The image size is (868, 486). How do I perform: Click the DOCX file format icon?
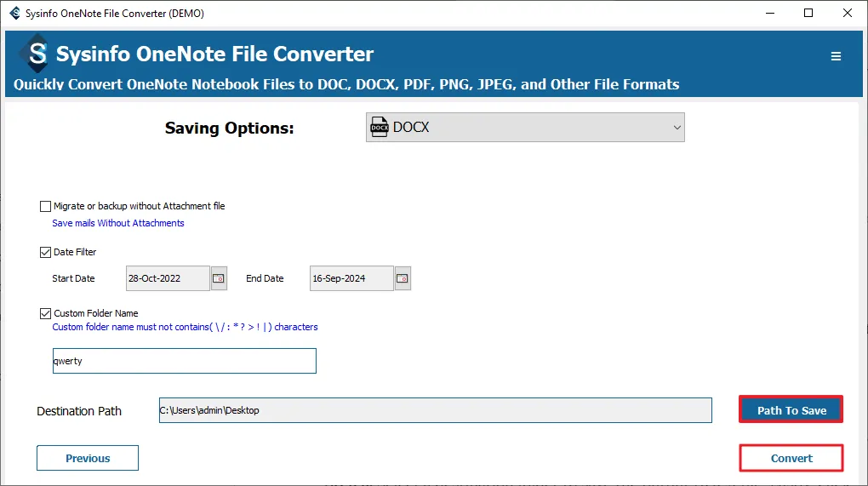pos(380,128)
